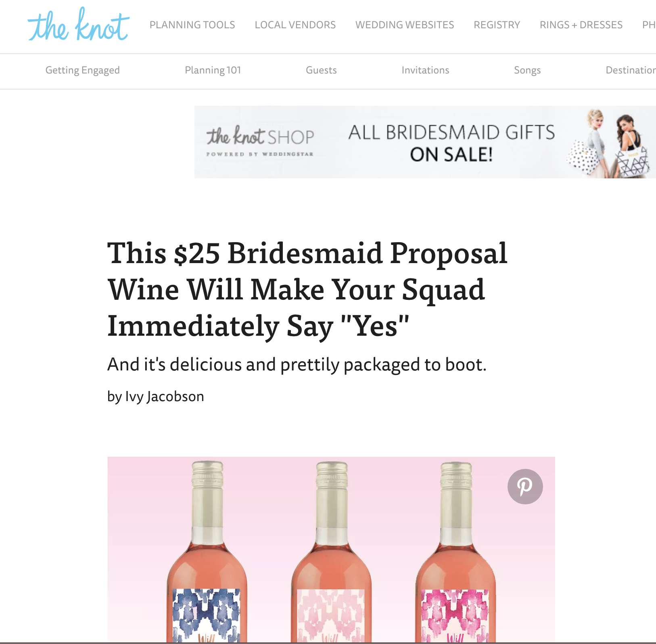Select the Songs category
This screenshot has height=644, width=656.
[x=527, y=70]
